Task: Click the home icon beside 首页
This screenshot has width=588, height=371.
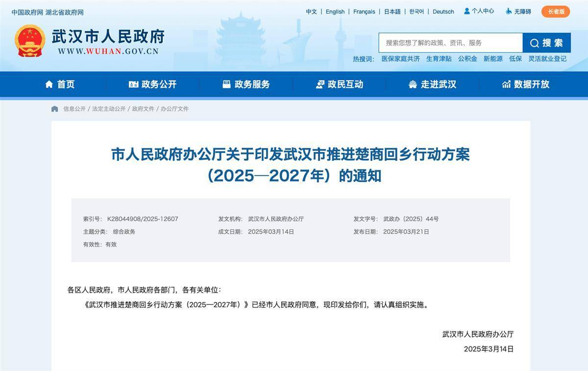Action: (x=49, y=84)
